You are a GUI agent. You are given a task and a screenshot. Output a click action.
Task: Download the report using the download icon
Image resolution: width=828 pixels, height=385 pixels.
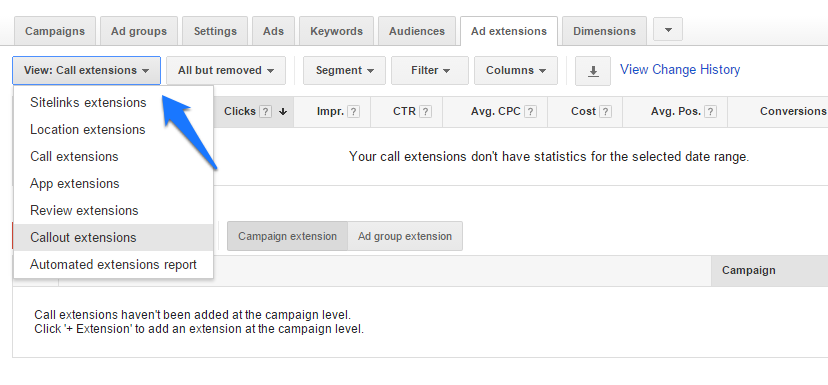click(x=592, y=71)
